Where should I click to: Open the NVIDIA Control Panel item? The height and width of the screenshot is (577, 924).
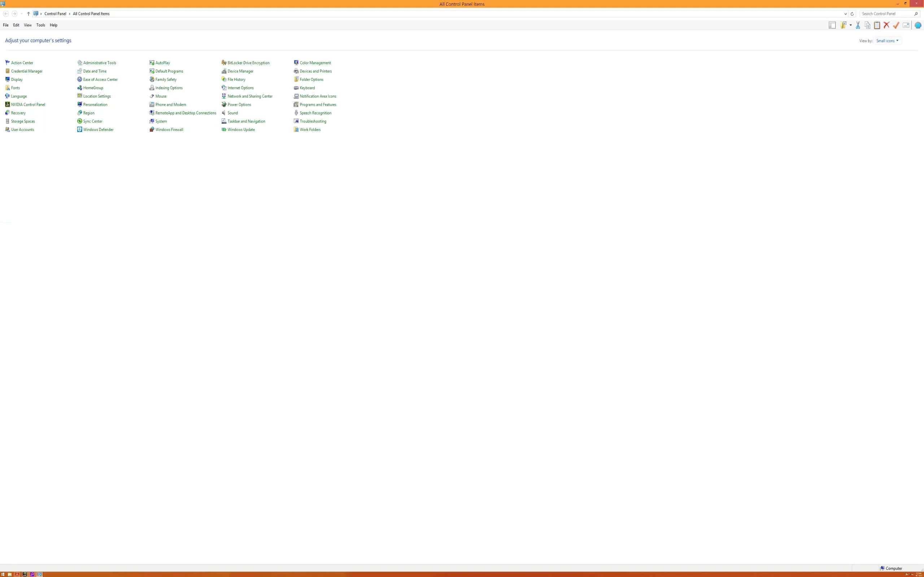coord(28,105)
